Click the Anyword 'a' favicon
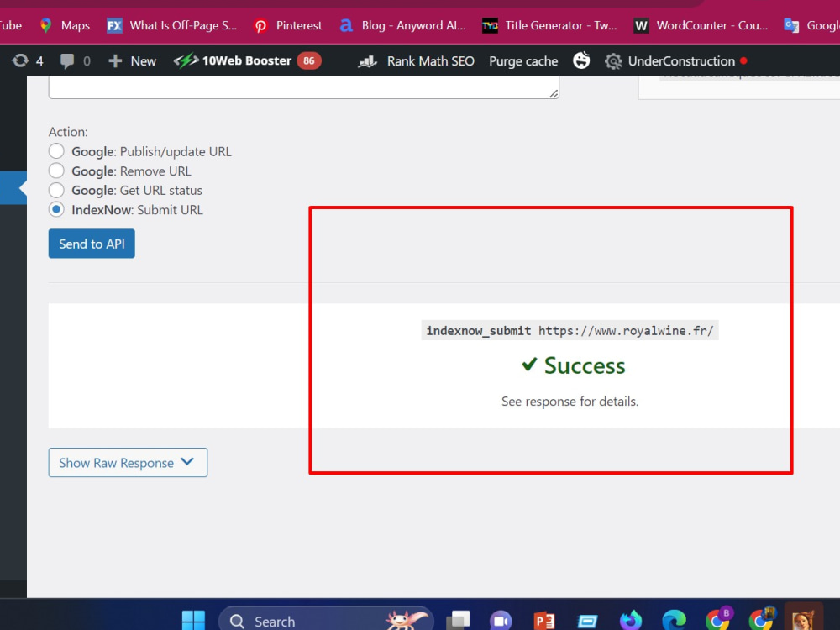This screenshot has width=840, height=630. click(346, 25)
